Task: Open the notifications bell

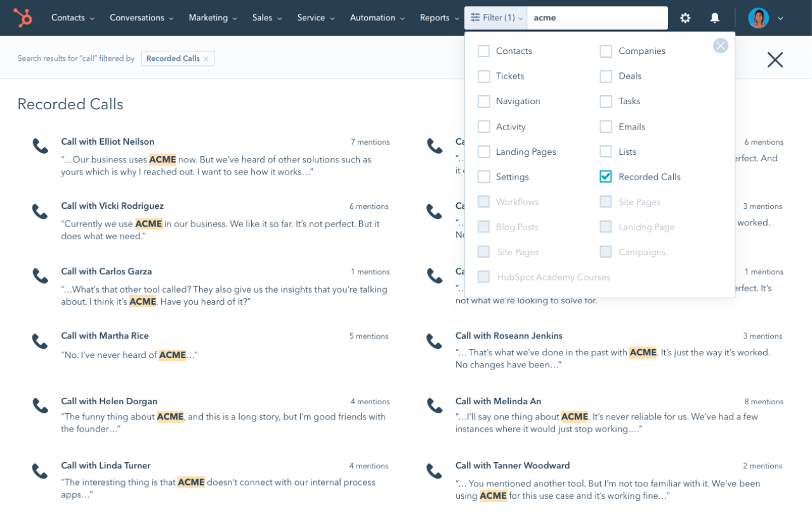Action: 714,18
